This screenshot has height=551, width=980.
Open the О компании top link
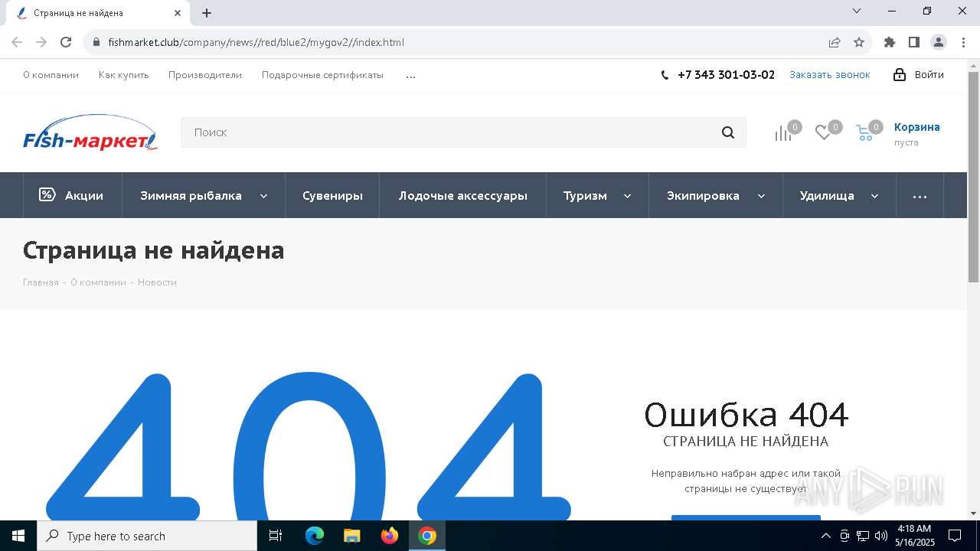point(51,75)
